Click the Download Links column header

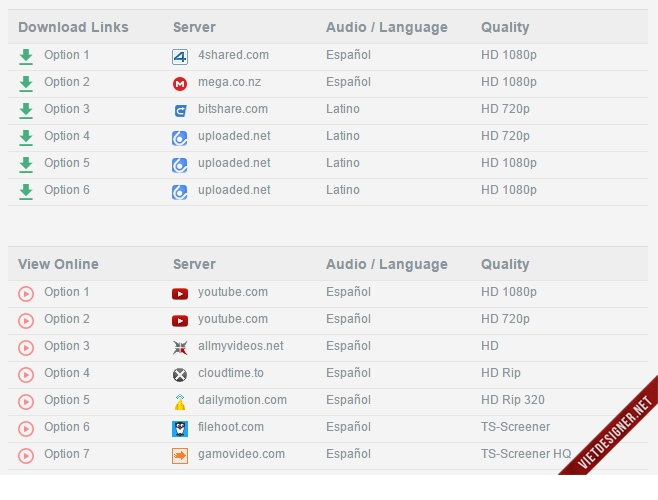(x=73, y=27)
